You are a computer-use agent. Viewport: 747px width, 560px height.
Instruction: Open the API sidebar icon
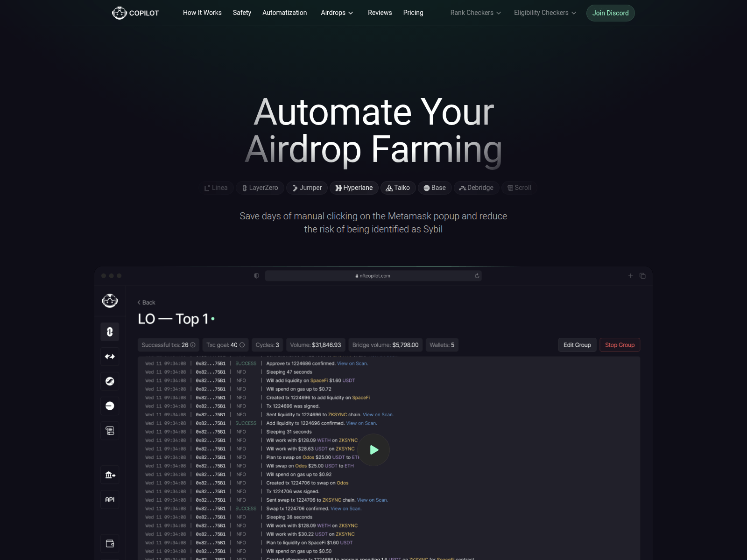[110, 500]
